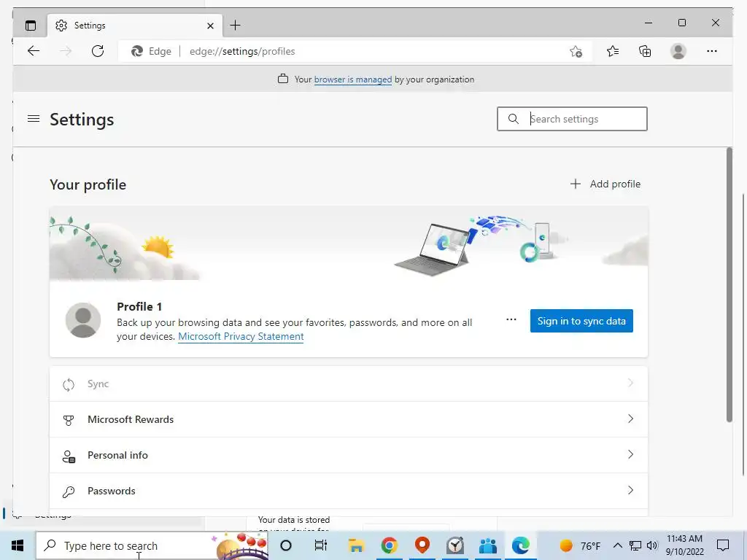Click the Microsoft Rewards trophy icon

tap(69, 420)
